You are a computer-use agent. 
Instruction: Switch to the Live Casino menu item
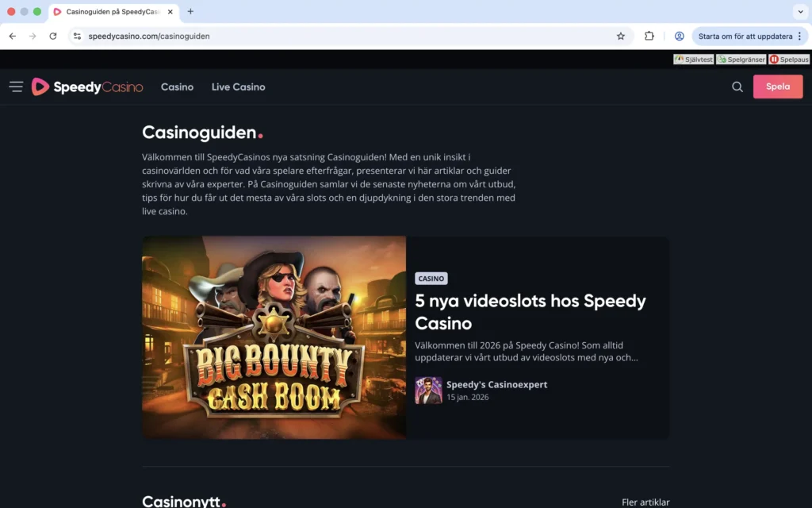click(238, 87)
